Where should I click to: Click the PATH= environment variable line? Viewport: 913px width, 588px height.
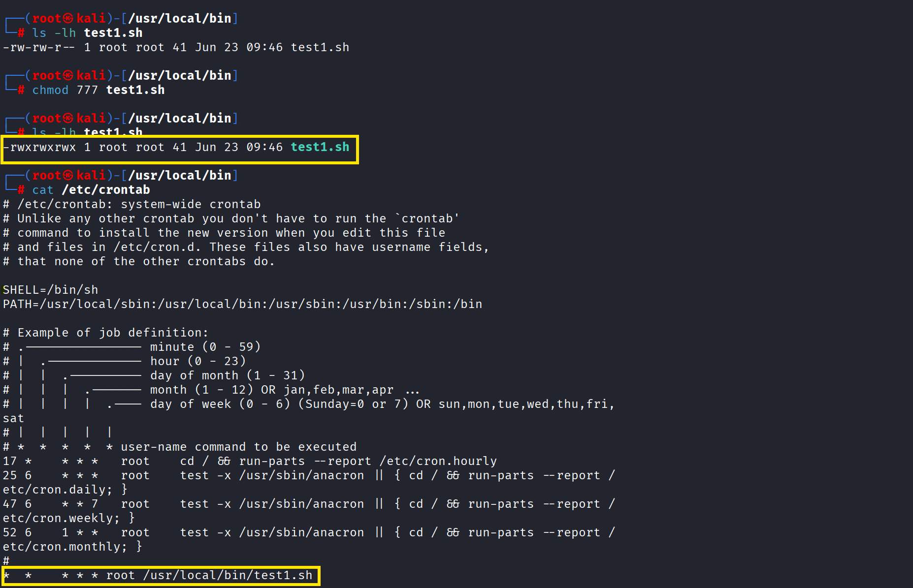coord(243,304)
